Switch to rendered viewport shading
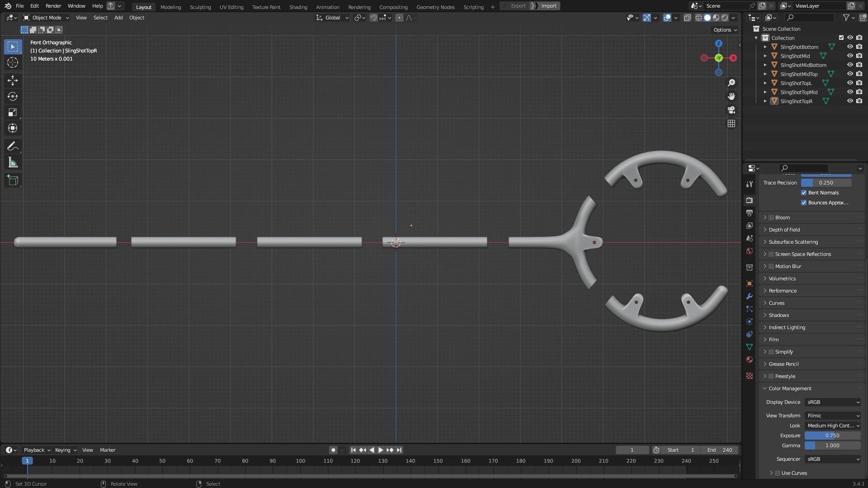Screen dimensions: 868x488 (725, 18)
